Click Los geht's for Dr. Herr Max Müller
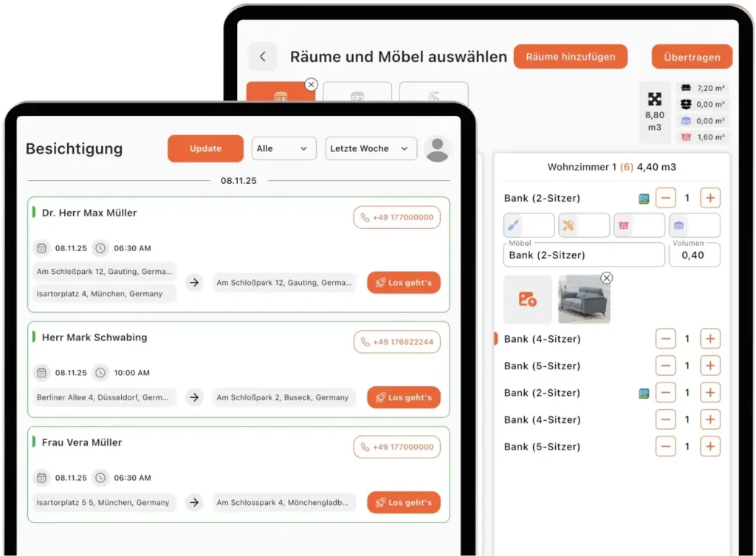 (x=404, y=283)
